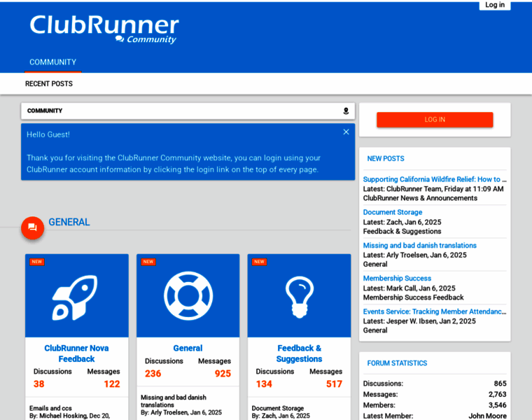Screen dimensions: 532x420
Task: Click ClubRunner News & Announcements forum text
Action: (x=420, y=198)
